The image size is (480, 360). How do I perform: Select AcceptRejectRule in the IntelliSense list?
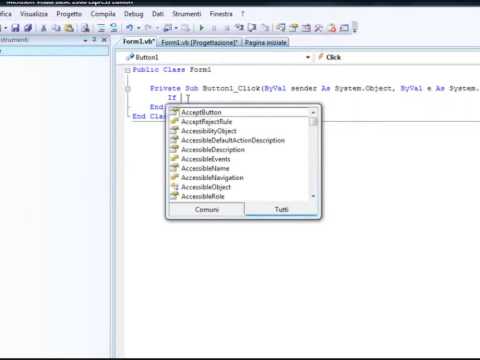pyautogui.click(x=239, y=122)
